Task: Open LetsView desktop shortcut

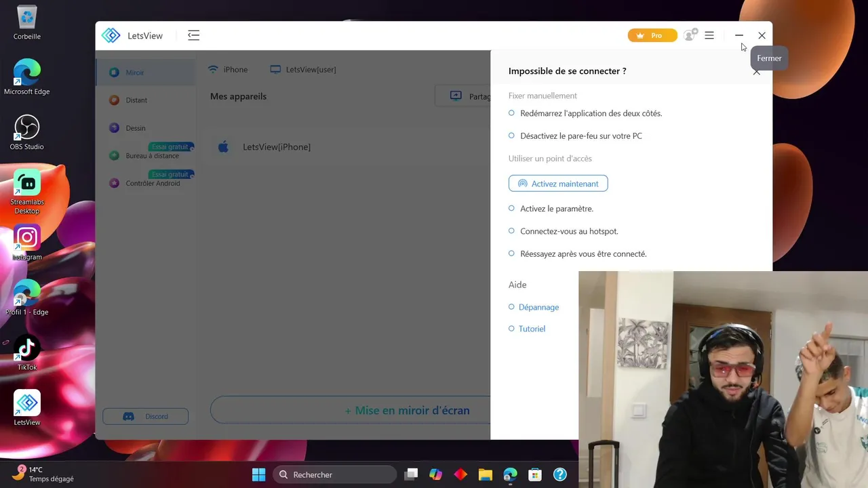Action: 27,408
